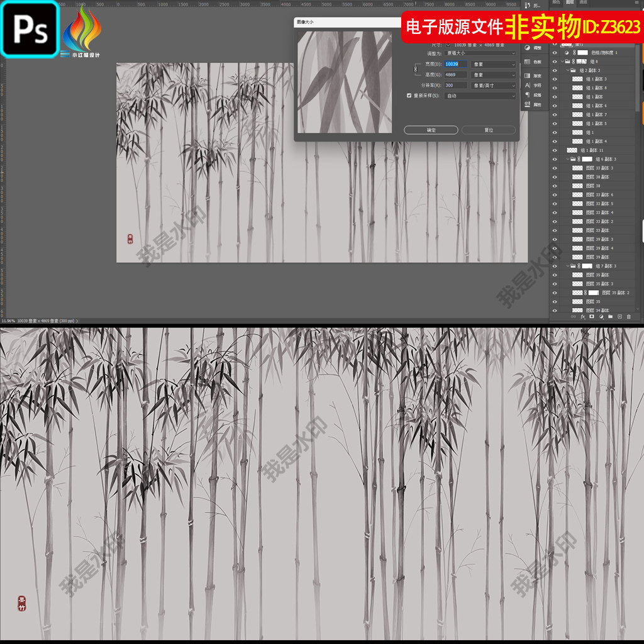
Task: Click mask link icon on 图层 35 副本 2
Action: [x=586, y=293]
